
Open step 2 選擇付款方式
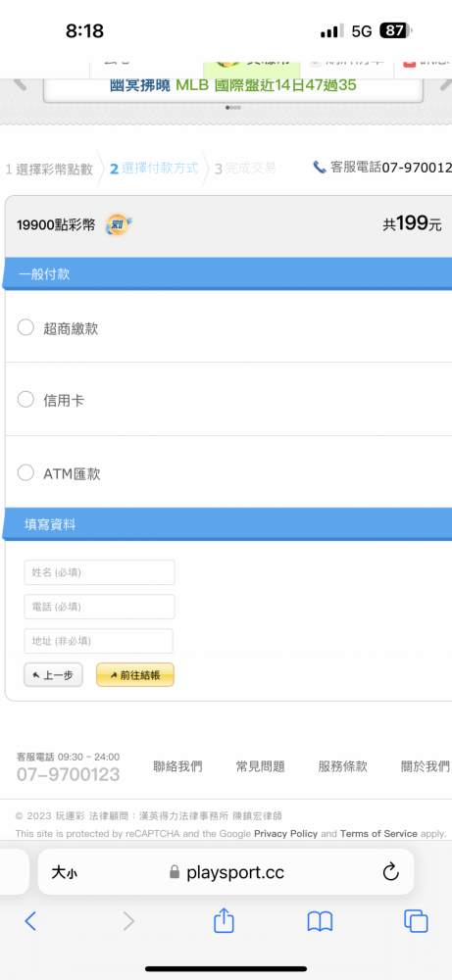coord(154,169)
